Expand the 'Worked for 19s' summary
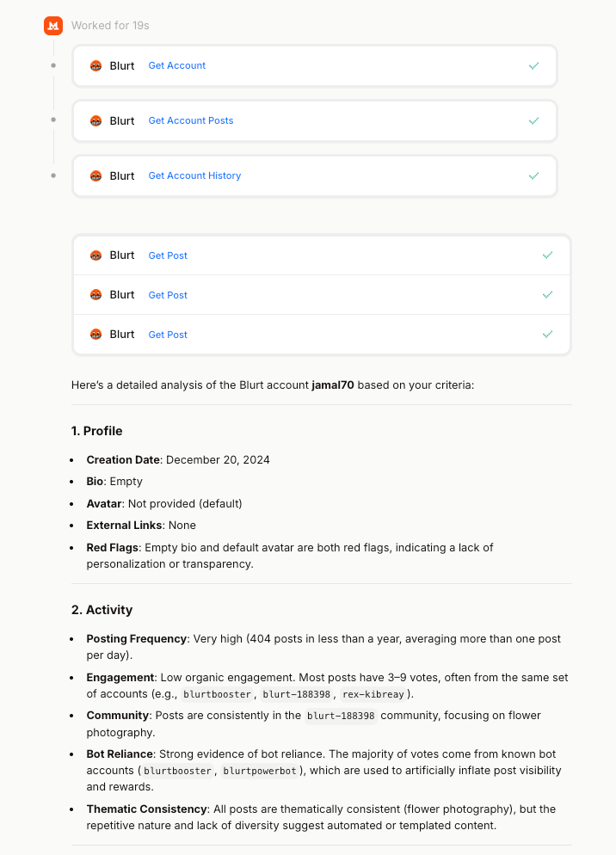 tap(110, 26)
